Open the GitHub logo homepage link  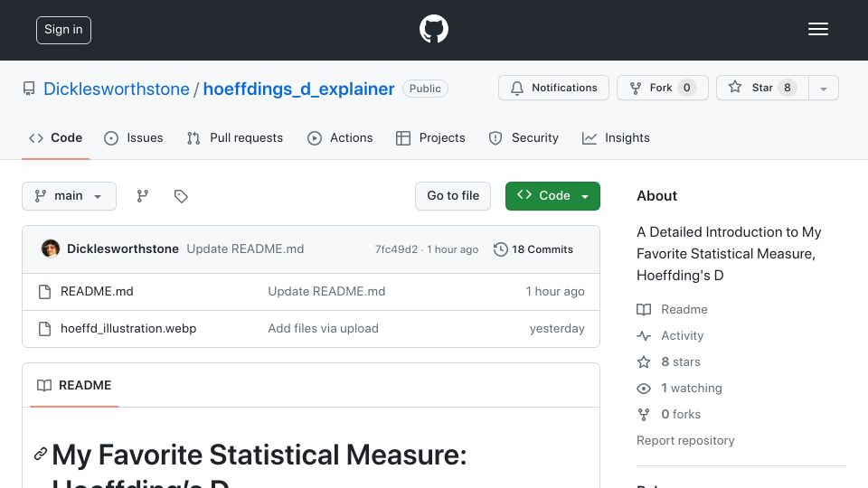pos(433,29)
